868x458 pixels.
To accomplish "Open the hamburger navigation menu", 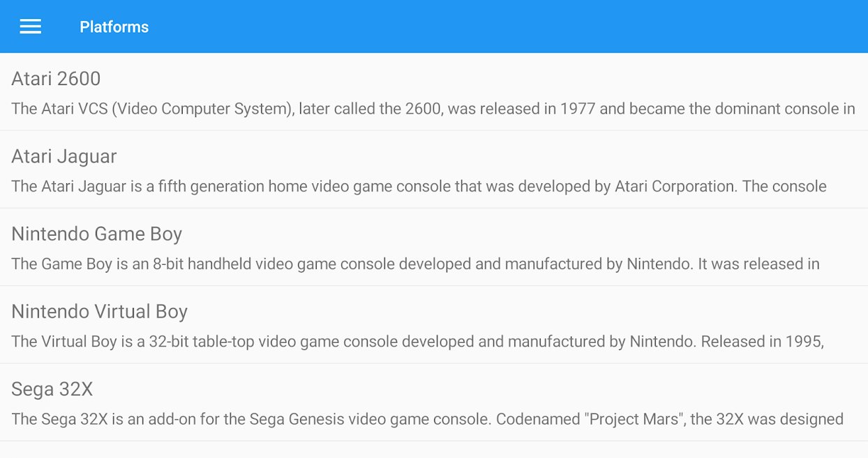I will (x=31, y=26).
